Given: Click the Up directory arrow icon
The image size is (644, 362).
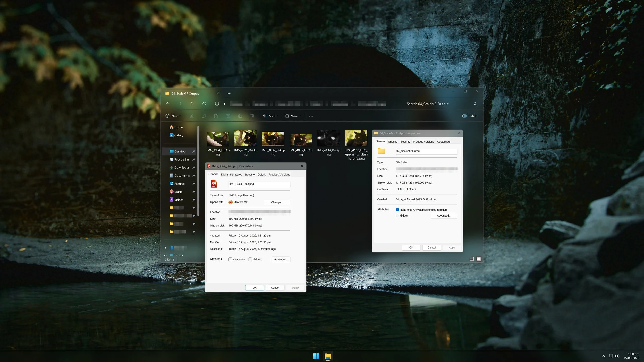Looking at the screenshot, I should pos(192,104).
